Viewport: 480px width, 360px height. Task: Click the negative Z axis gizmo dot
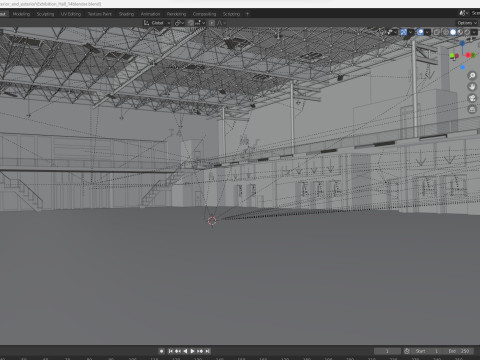click(462, 67)
